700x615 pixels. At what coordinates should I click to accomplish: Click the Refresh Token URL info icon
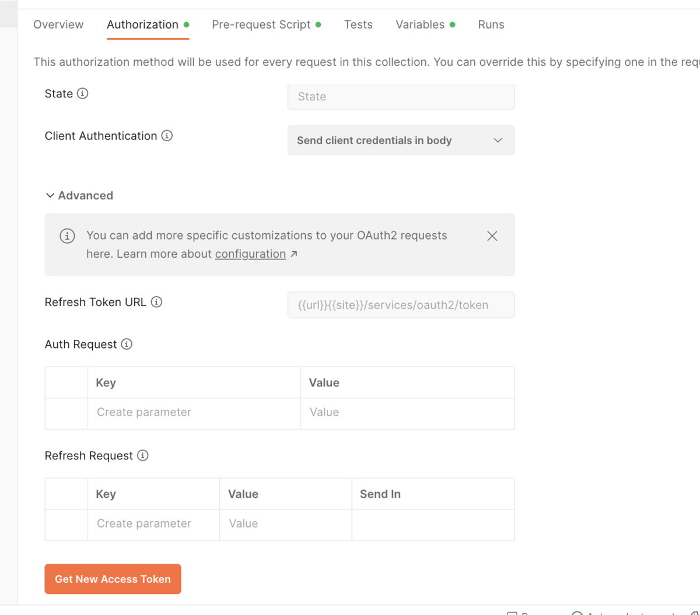coord(156,302)
